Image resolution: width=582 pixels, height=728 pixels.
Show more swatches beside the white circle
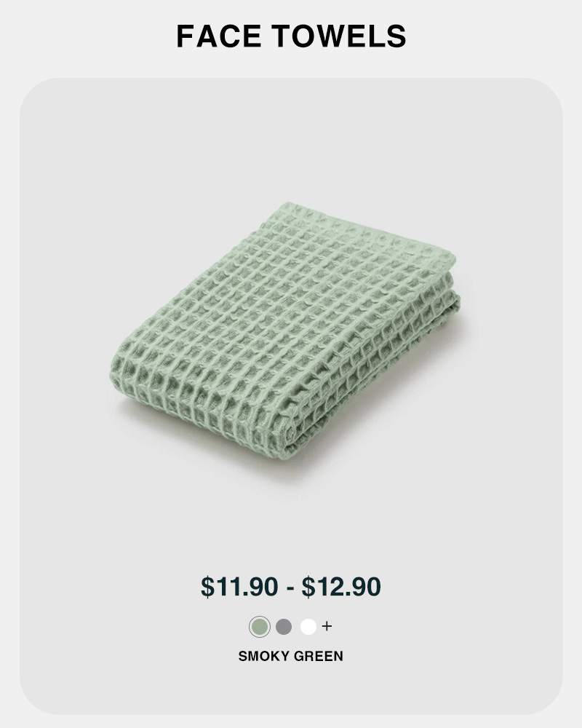(327, 626)
